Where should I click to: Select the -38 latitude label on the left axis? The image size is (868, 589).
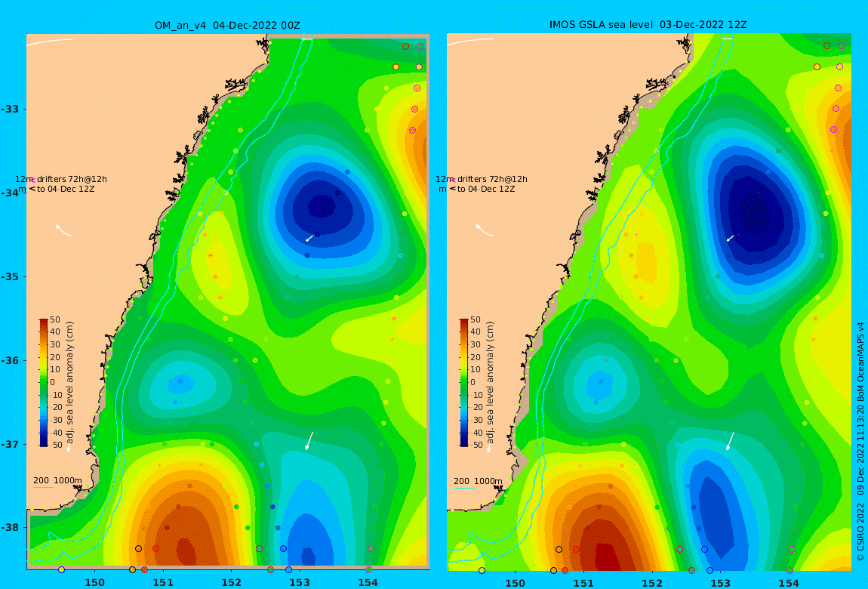tap(9, 528)
